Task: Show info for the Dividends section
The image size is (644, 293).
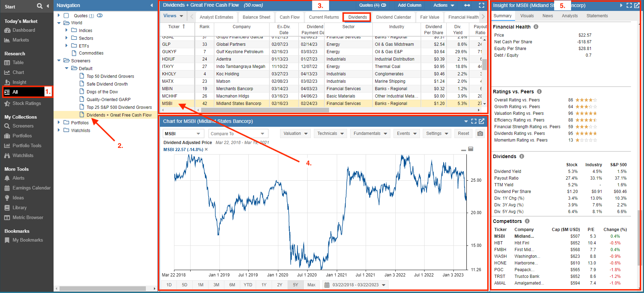Action: 522,156
